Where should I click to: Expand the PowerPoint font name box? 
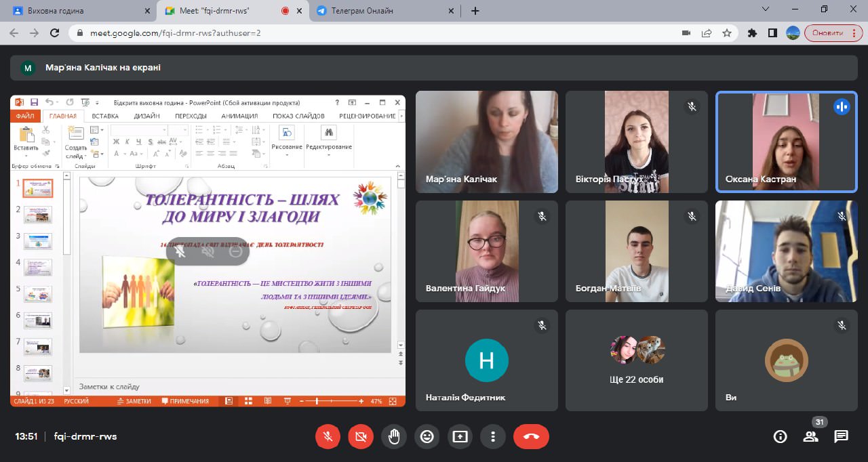click(165, 129)
